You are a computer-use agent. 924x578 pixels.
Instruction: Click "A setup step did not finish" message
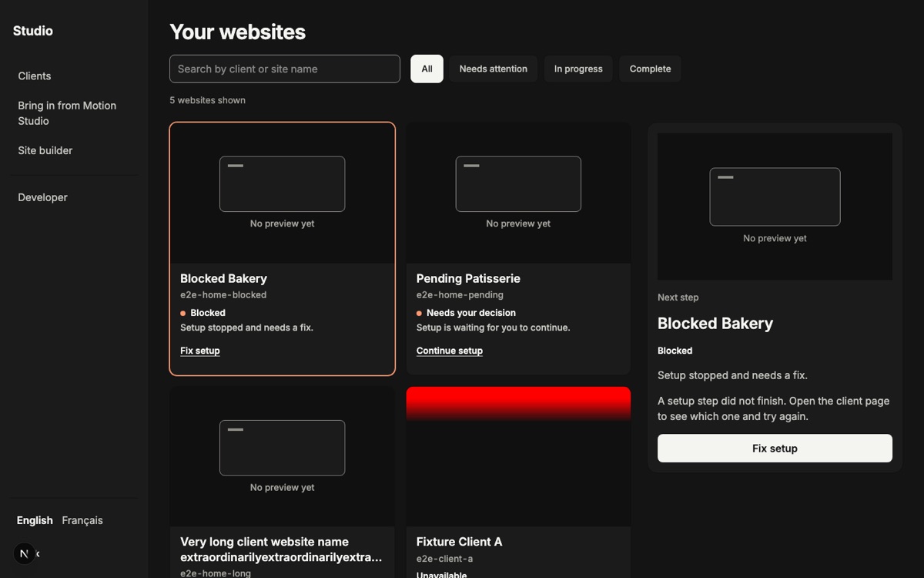click(x=774, y=408)
